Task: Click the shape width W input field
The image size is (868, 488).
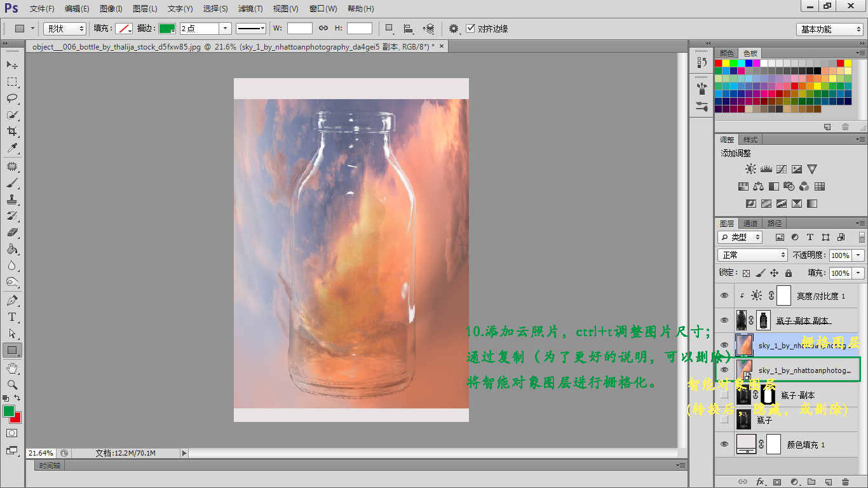Action: point(299,29)
